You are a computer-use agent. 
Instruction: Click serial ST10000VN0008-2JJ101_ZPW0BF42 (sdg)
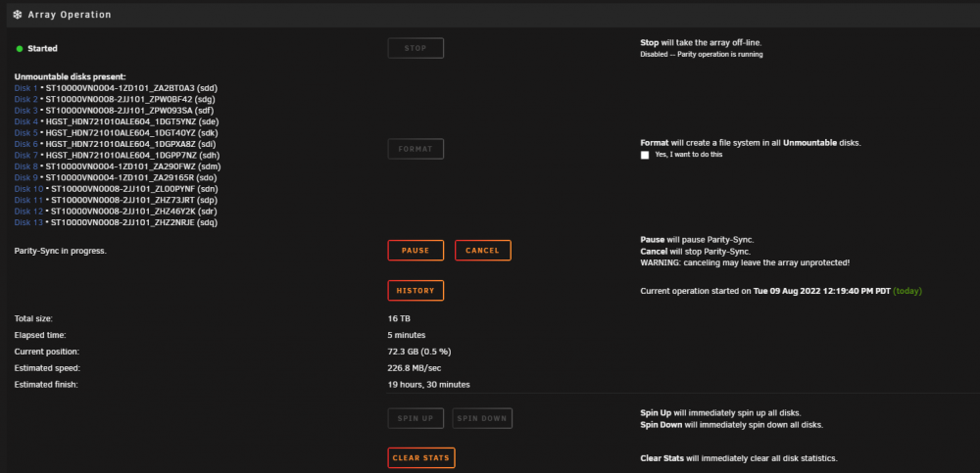click(x=131, y=99)
